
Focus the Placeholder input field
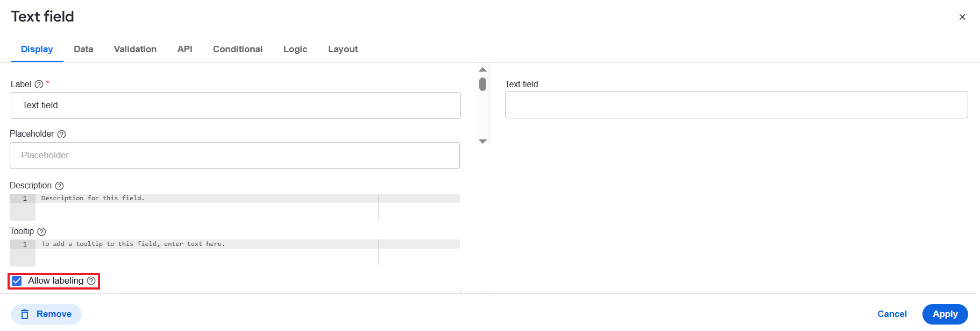click(235, 156)
